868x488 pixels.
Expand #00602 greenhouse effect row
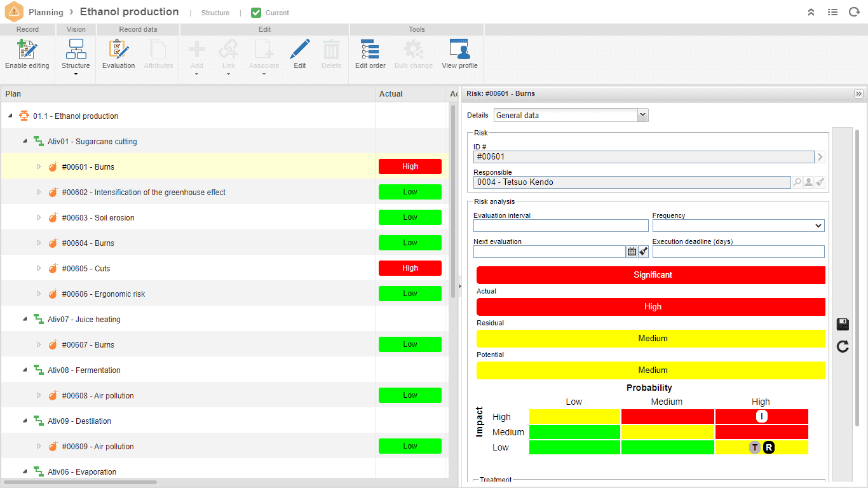pyautogui.click(x=39, y=192)
